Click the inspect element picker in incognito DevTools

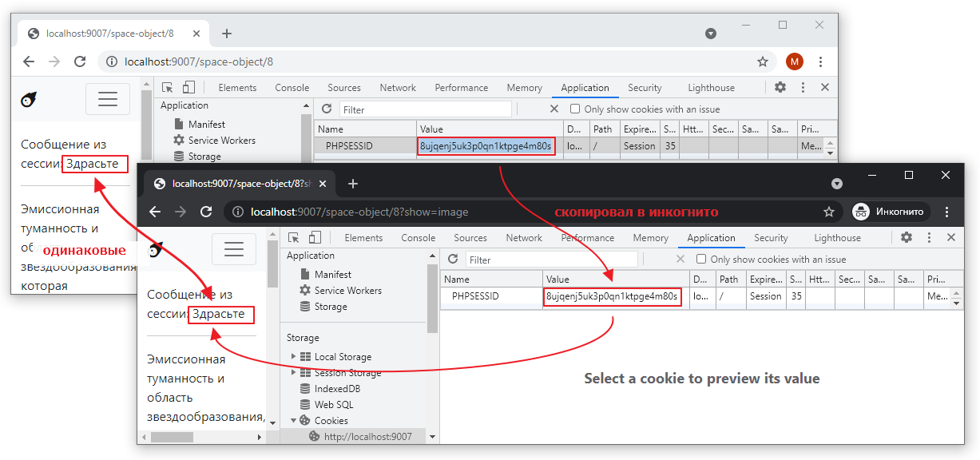pos(294,238)
